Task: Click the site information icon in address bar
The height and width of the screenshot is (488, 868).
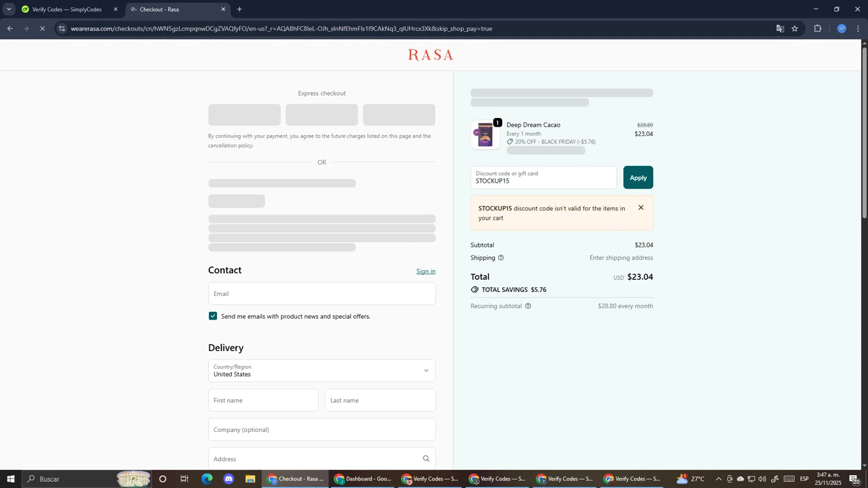Action: [x=62, y=28]
